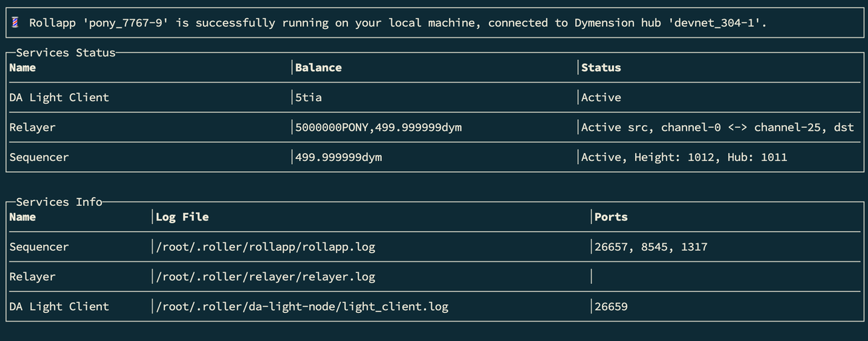Click the Name header in Services Status
This screenshot has height=341, width=868.
click(22, 67)
